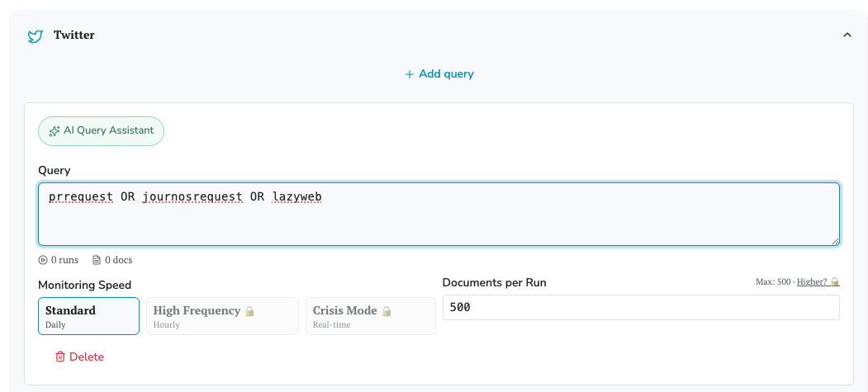Click the red trash can icon

tap(59, 357)
